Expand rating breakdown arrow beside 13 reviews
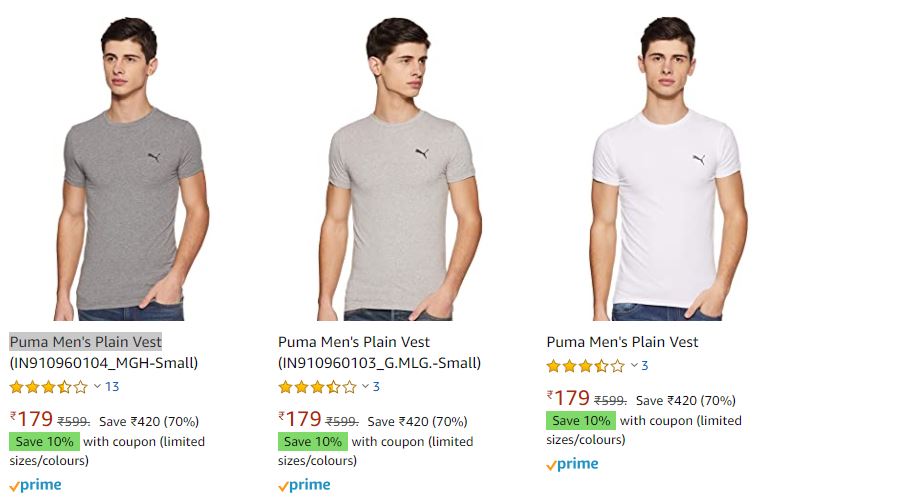The height and width of the screenshot is (504, 905). [97, 387]
